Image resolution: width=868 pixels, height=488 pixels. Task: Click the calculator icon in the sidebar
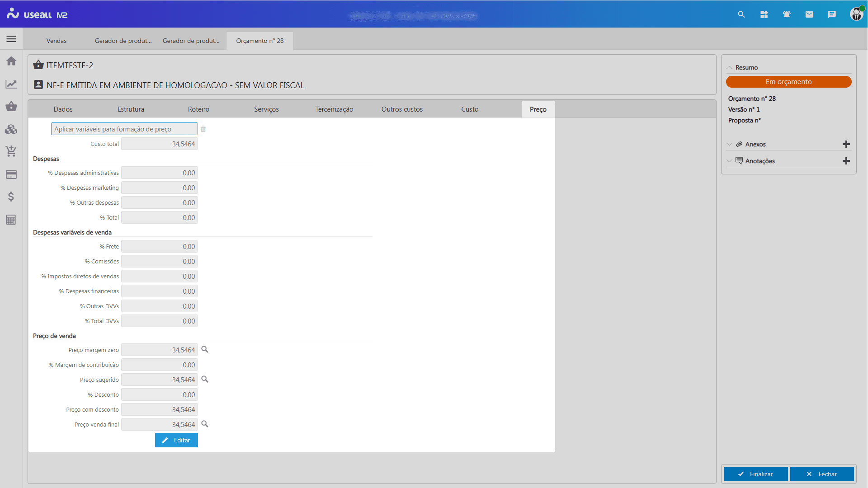[11, 220]
